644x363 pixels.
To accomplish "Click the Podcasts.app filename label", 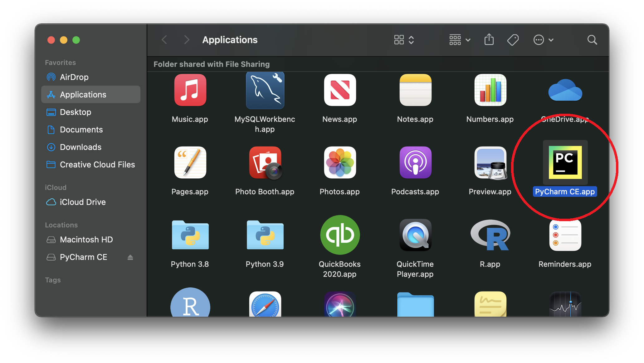I will pyautogui.click(x=415, y=191).
